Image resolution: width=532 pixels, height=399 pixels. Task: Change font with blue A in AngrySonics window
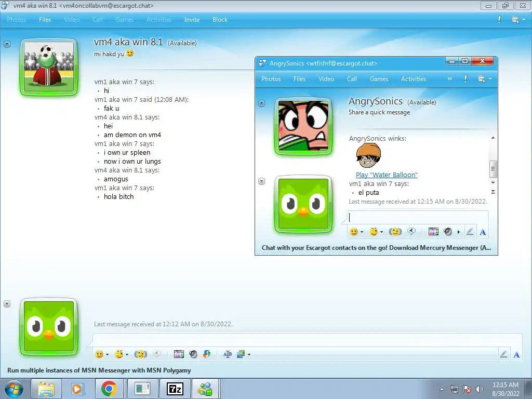[x=483, y=232]
